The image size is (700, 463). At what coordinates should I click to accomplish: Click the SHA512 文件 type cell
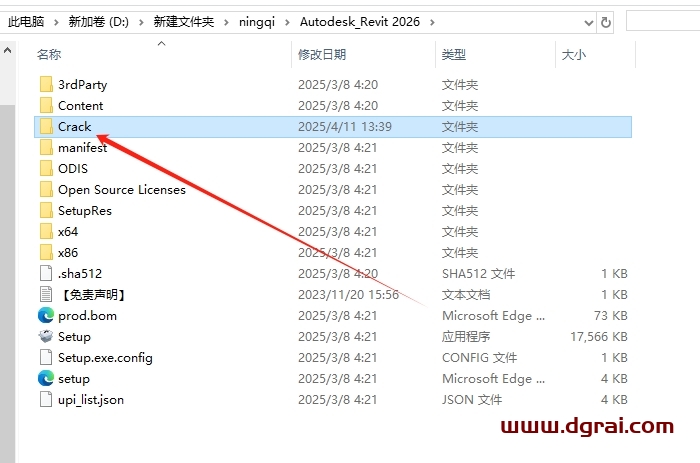pyautogui.click(x=479, y=274)
